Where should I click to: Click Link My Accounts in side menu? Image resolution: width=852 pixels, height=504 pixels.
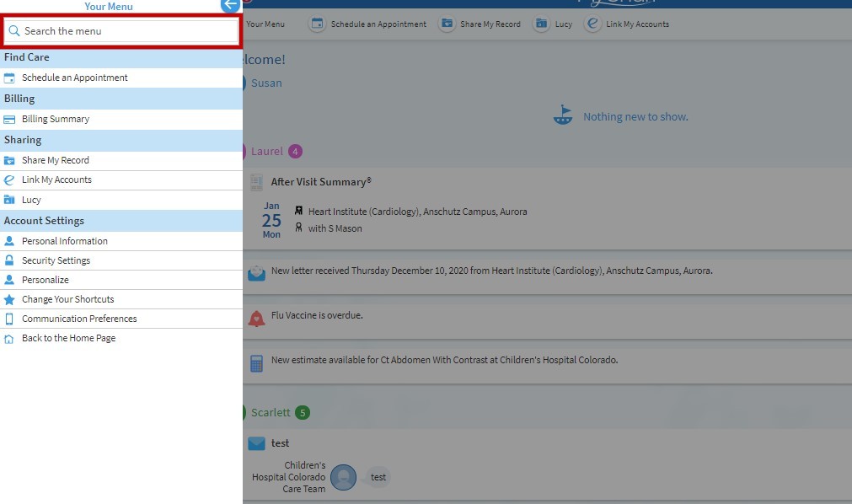pos(56,180)
